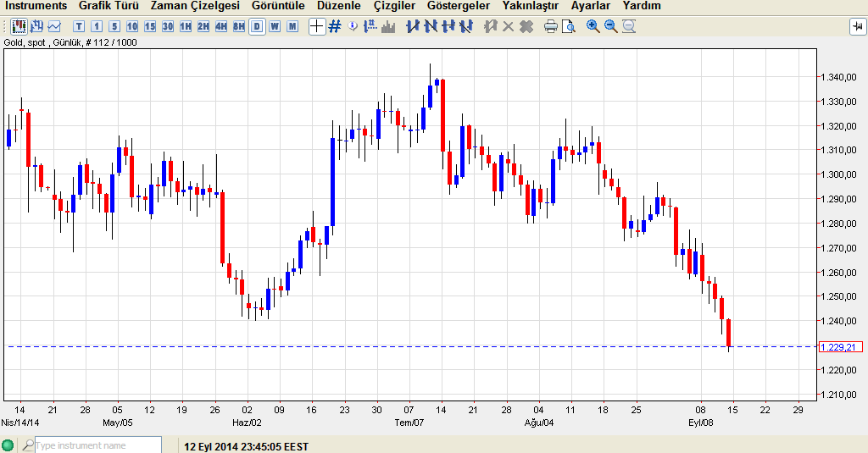Click the price scale data icon
This screenshot has width=868, height=453.
(x=370, y=26)
